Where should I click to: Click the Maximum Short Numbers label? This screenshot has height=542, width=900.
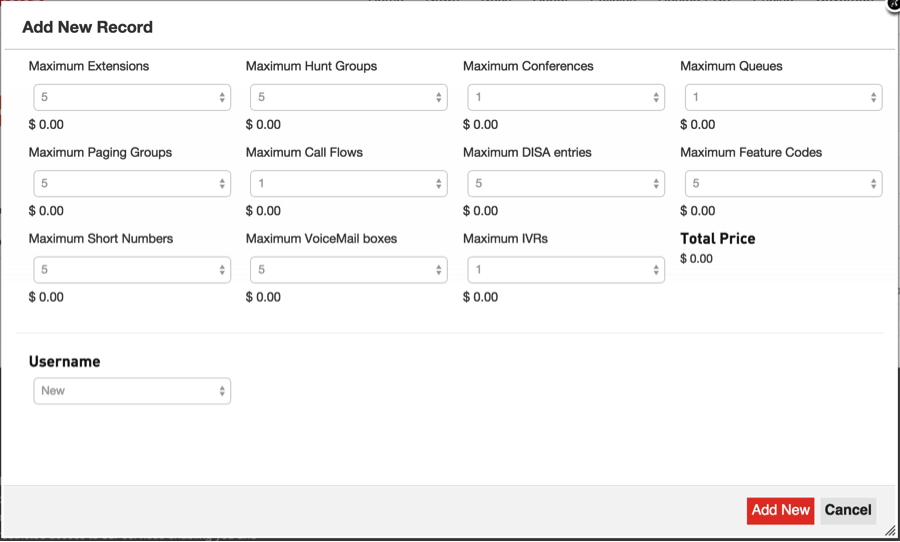tap(101, 239)
